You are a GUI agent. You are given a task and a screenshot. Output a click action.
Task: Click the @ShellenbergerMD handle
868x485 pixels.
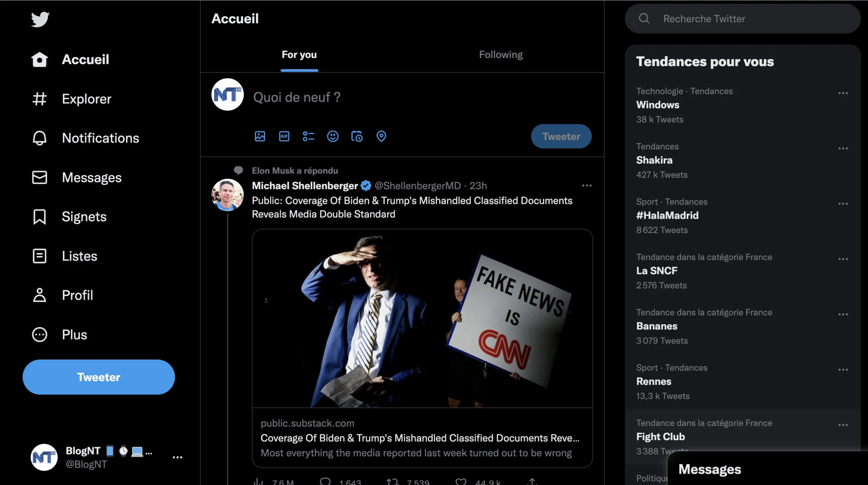pos(418,186)
